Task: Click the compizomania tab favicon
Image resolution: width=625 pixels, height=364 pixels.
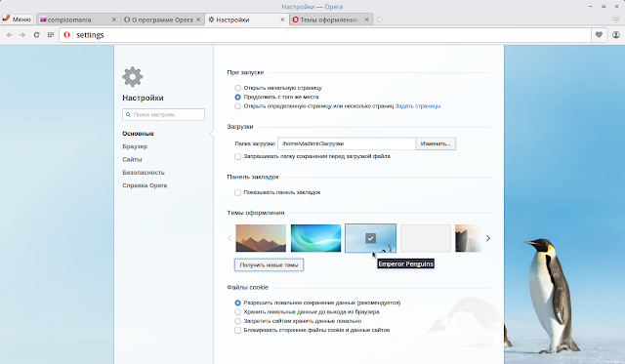Action: (x=43, y=20)
